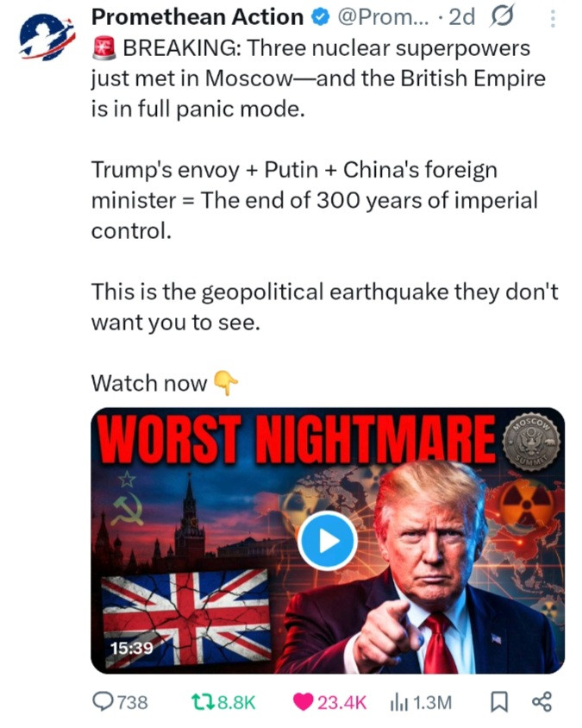
Task: Click the Grok slashed-circle icon
Action: 502,17
